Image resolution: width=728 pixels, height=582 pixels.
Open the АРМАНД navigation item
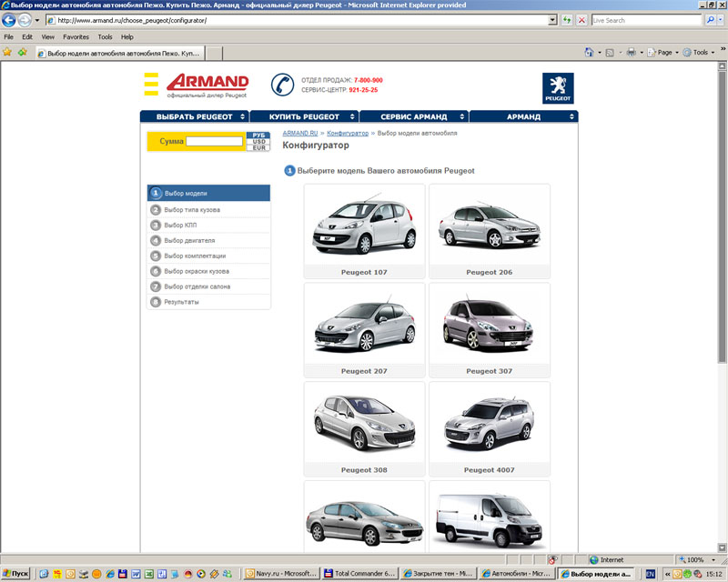pyautogui.click(x=524, y=116)
